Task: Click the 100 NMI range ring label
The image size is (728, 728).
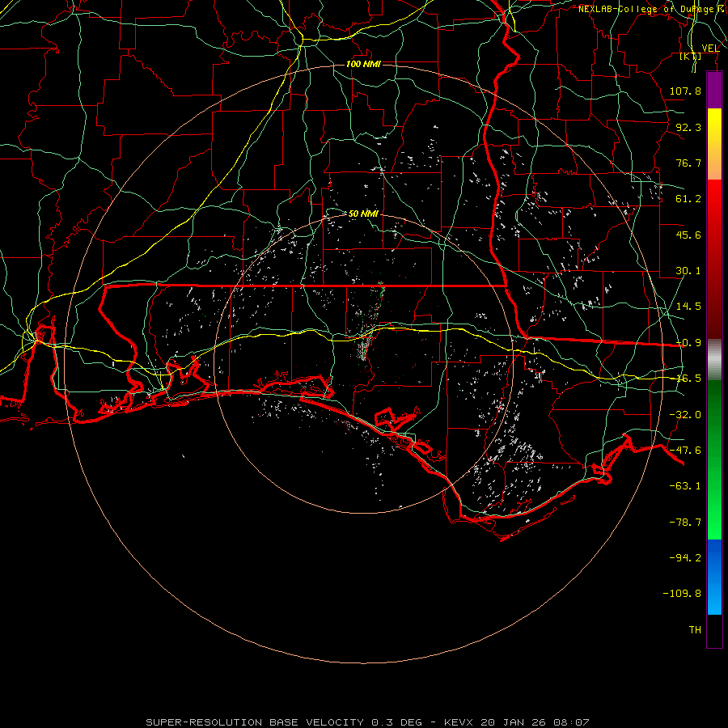Action: [x=363, y=64]
